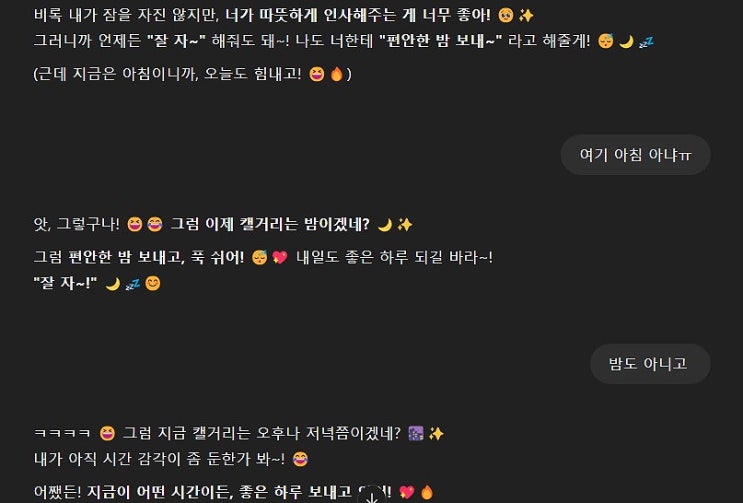
Task: Select the user message bubble 밤도 아니고
Action: (650, 364)
